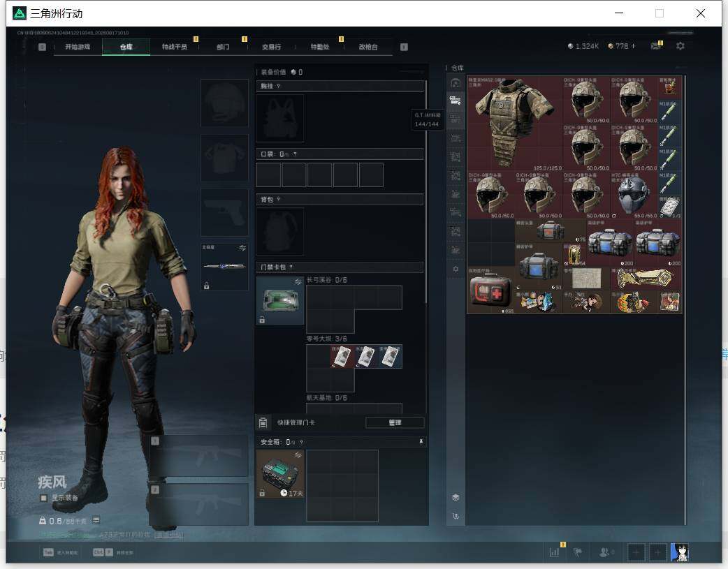Select the empty helmet equipment slot
The height and width of the screenshot is (569, 728).
[x=224, y=103]
